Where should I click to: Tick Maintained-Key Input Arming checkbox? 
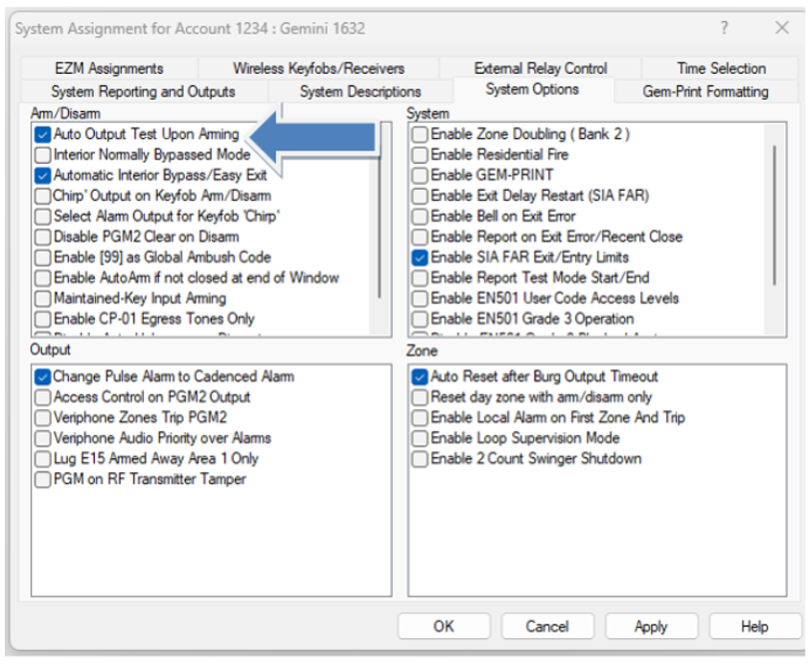42,299
